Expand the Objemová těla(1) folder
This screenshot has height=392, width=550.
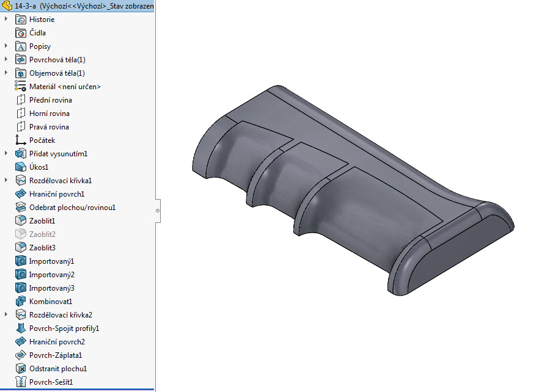coord(5,73)
